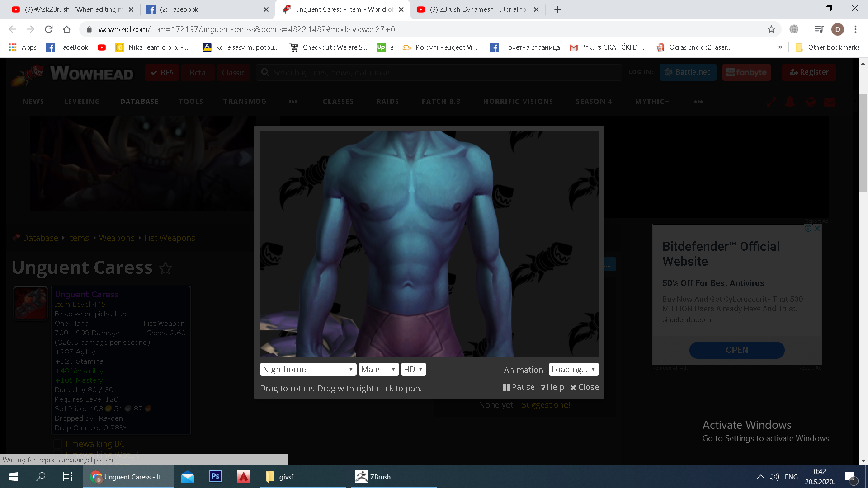The height and width of the screenshot is (488, 868).
Task: Open the NEWS menu
Action: [x=33, y=102]
